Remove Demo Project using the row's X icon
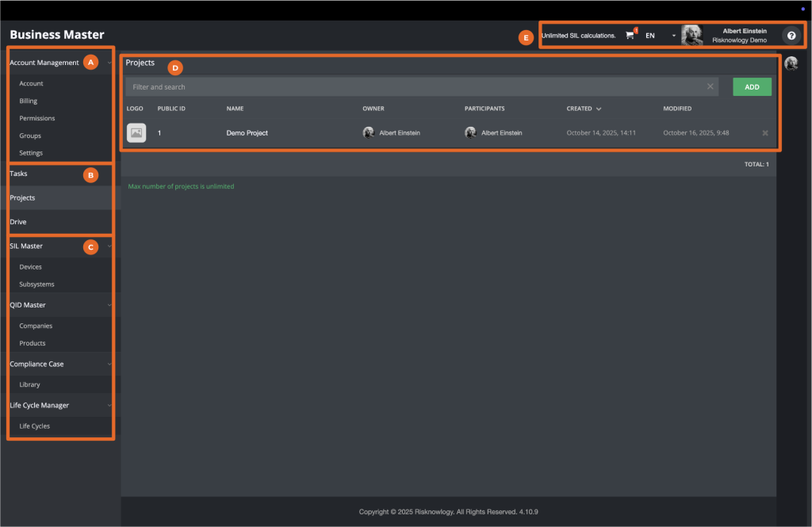 (764, 132)
